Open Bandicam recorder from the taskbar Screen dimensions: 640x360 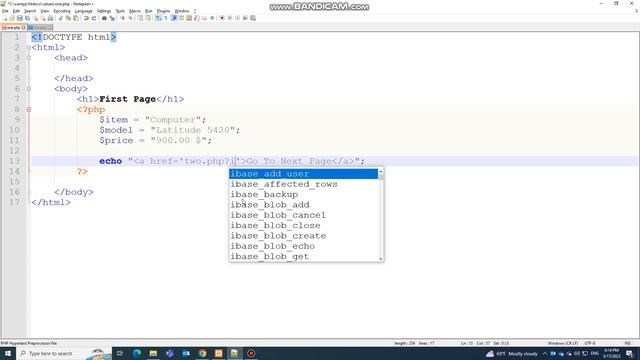(x=251, y=353)
